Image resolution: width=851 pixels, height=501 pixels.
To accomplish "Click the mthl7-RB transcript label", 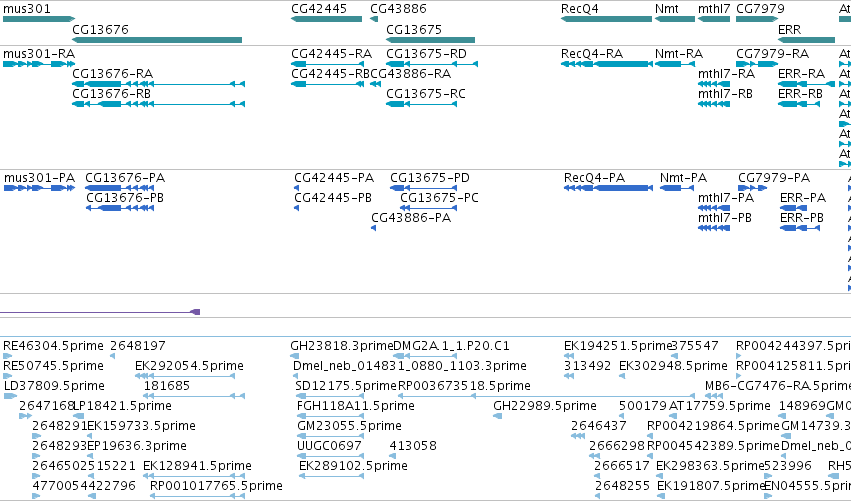I will 725,94.
